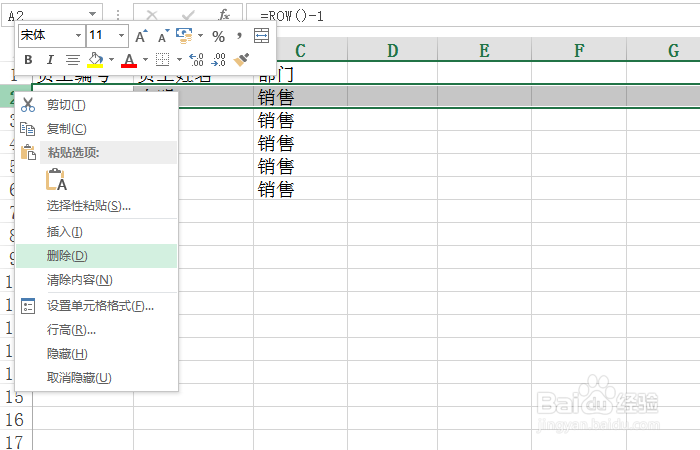Click cell C4 containing 销售
700x450 pixels.
point(300,143)
